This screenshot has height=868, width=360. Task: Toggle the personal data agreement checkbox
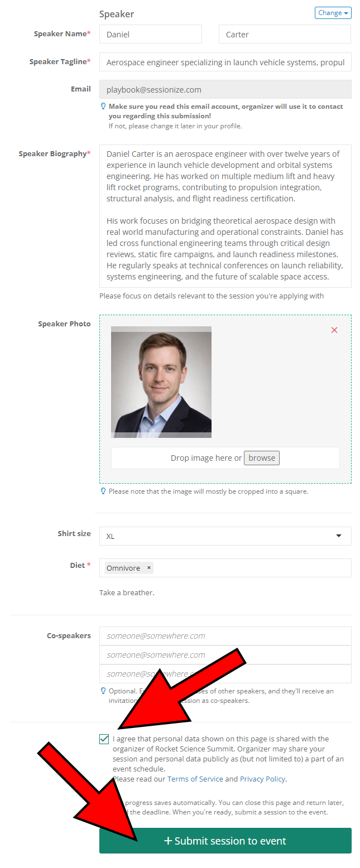coord(104,739)
